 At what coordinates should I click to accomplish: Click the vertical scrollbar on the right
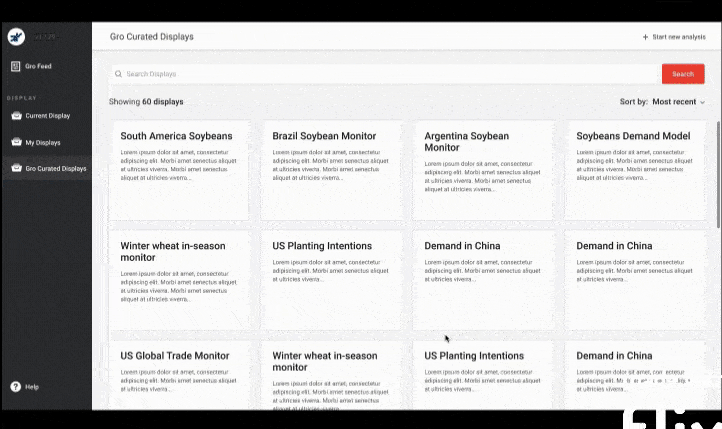pyautogui.click(x=719, y=174)
